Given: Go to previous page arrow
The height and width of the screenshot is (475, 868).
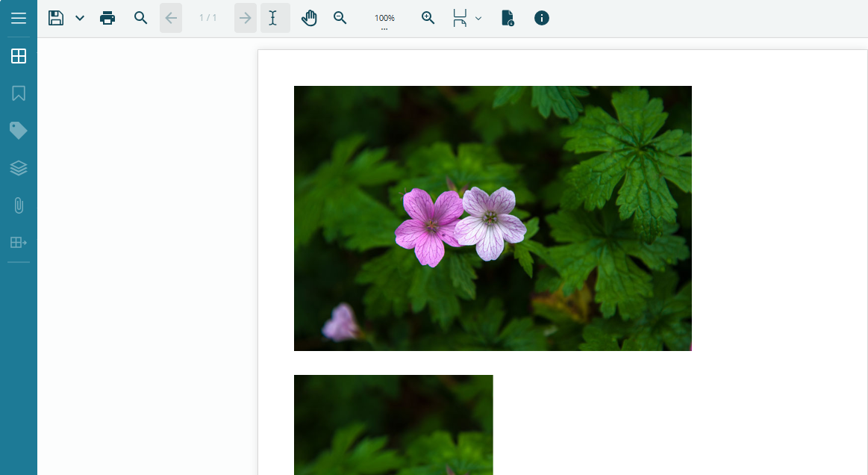Looking at the screenshot, I should point(171,18).
